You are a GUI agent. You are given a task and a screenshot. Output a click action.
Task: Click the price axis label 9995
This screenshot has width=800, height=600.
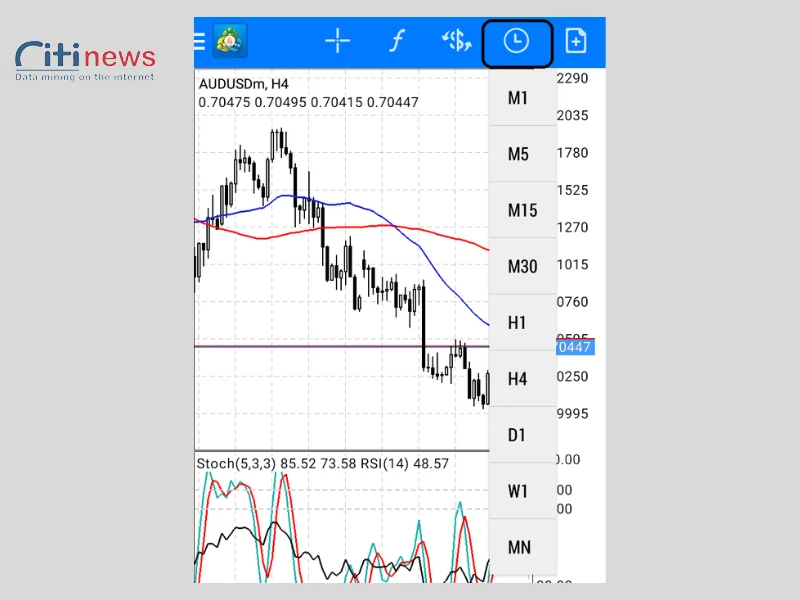pyautogui.click(x=572, y=414)
